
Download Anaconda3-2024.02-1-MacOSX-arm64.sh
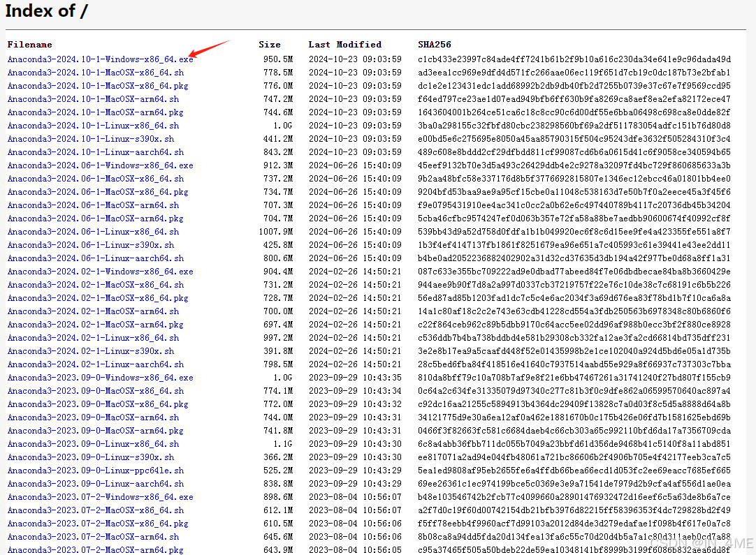coord(93,311)
